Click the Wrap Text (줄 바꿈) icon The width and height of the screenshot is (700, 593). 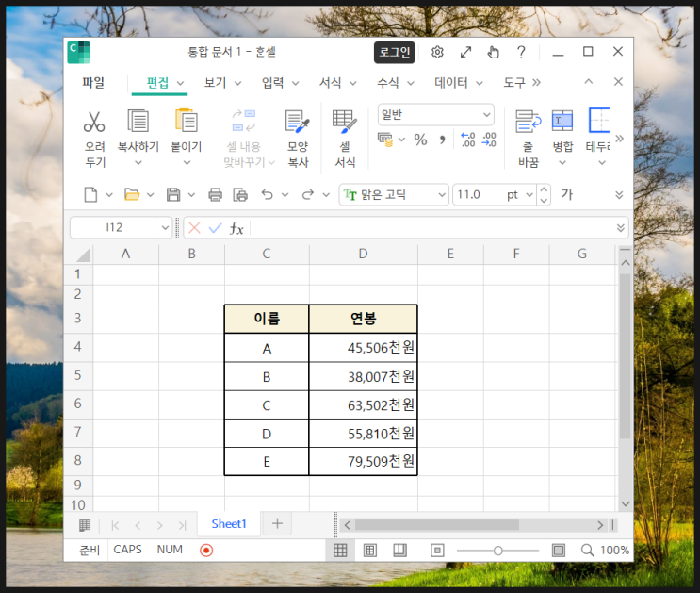click(529, 121)
